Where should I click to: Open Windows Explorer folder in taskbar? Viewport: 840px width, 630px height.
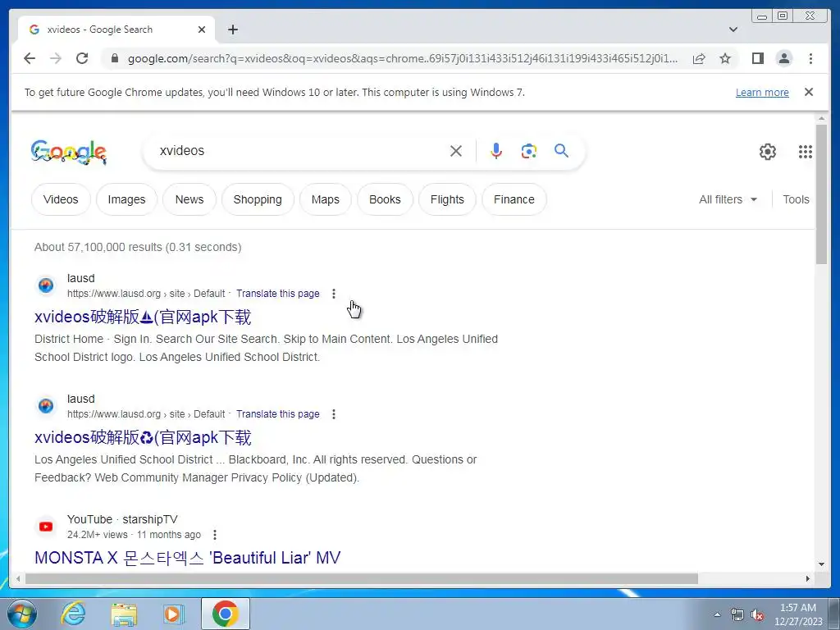124,614
